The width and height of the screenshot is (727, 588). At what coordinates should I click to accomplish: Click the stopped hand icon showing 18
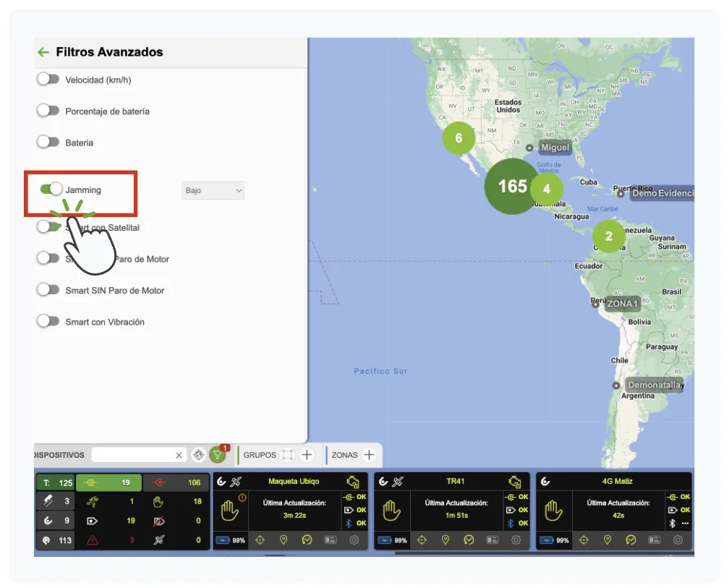pos(158,501)
